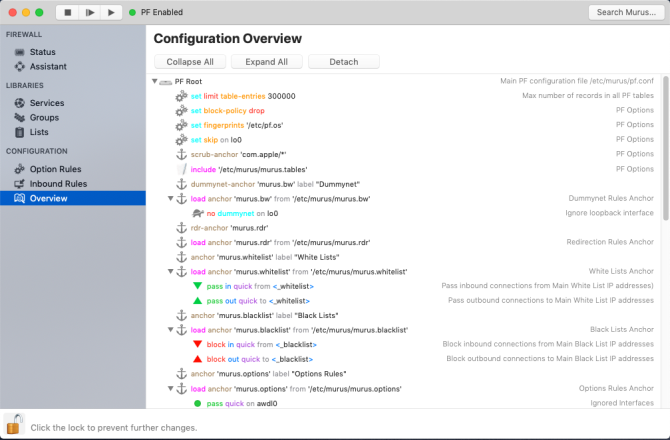
Task: Collapse the 'murus.blacklist' load anchor node
Action: tap(171, 329)
